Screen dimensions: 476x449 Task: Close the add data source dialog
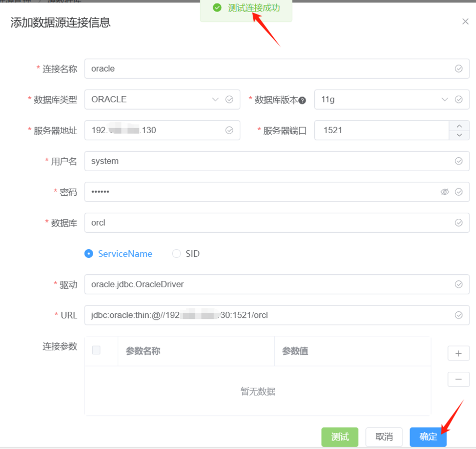pyautogui.click(x=465, y=22)
